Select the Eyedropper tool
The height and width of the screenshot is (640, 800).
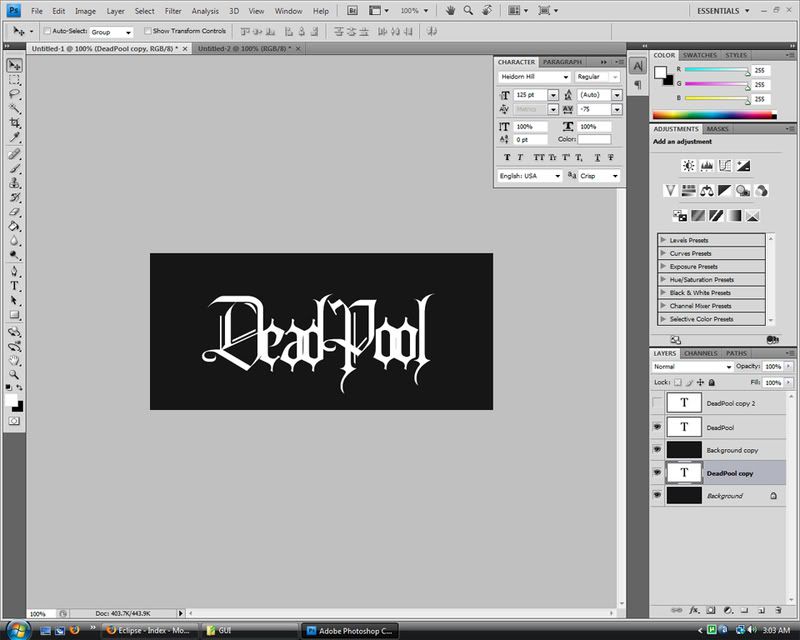14,137
